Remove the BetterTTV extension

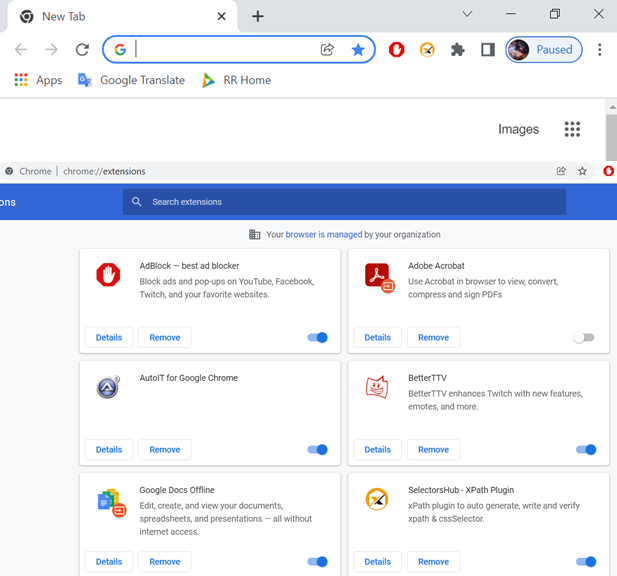coord(433,449)
